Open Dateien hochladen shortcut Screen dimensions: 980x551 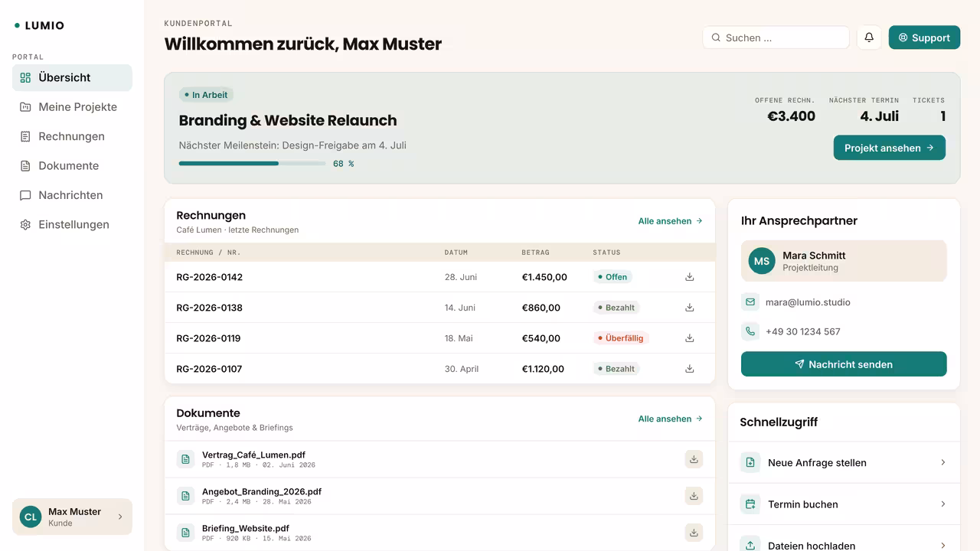(x=844, y=539)
